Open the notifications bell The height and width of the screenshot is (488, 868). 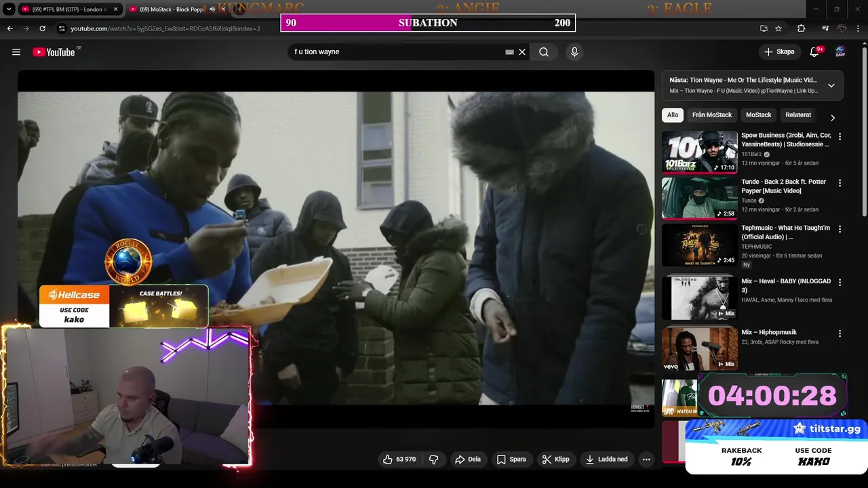click(x=816, y=52)
